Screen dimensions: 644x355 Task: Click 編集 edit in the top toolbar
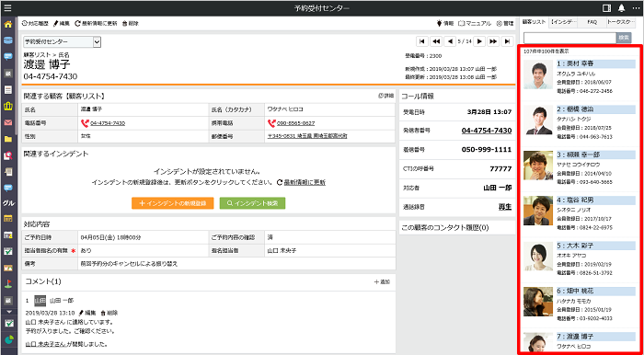pos(62,23)
